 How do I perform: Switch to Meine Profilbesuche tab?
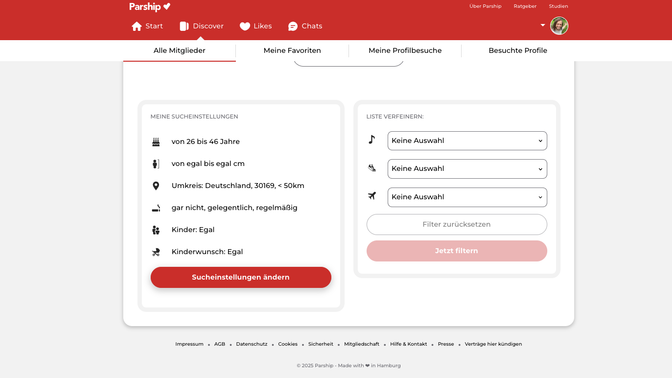(405, 51)
